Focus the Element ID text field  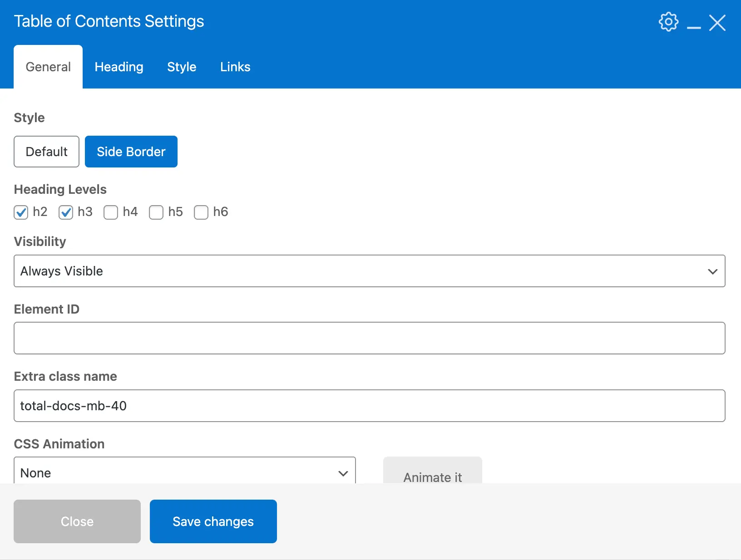coord(369,338)
